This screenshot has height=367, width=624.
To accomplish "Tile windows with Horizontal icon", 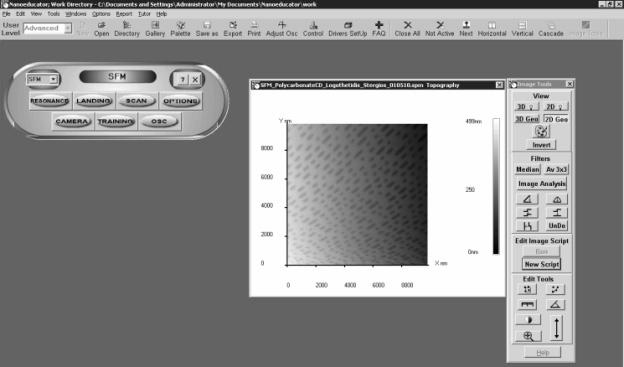I will pos(492,29).
